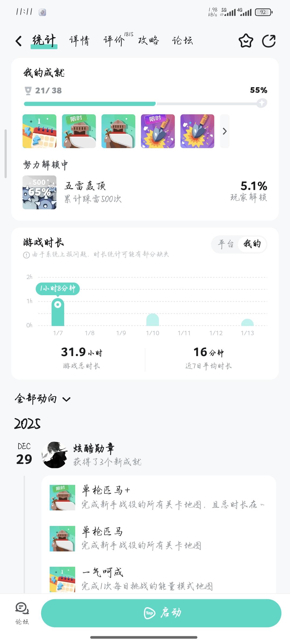Select the 1/10 bar in playtime chart

pos(153,320)
